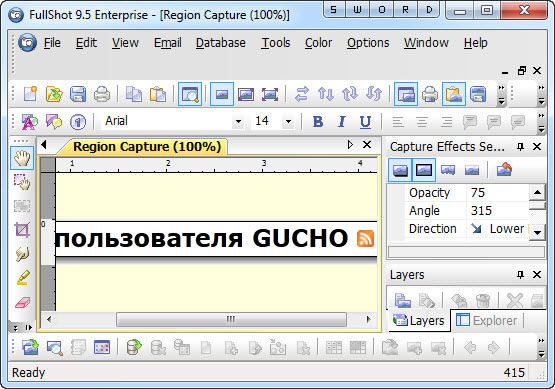Screen dimensions: 555x389
Task: Click the fit-to-window capture icon
Action: click(x=270, y=94)
